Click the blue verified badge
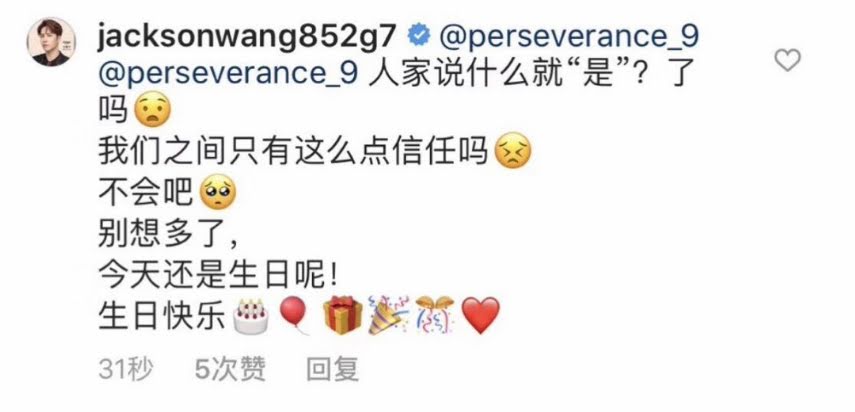 [x=419, y=37]
